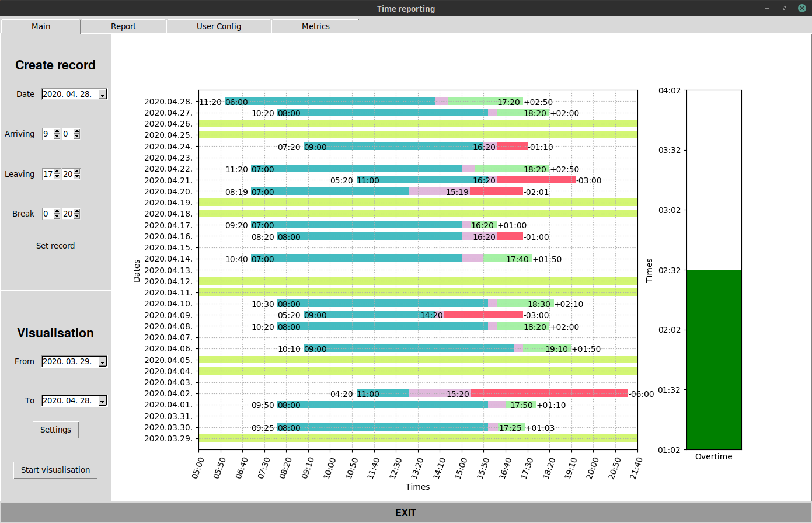Click the 'Overtime' label under the bar

click(713, 456)
